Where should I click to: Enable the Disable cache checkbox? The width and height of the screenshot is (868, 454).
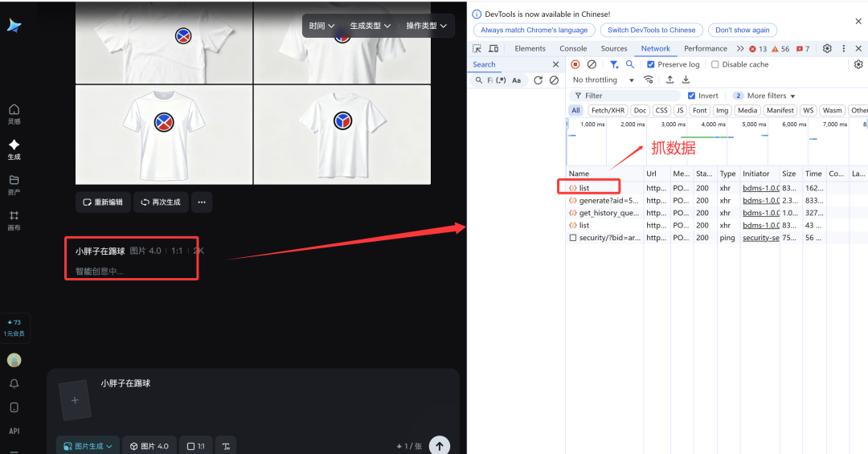click(715, 64)
